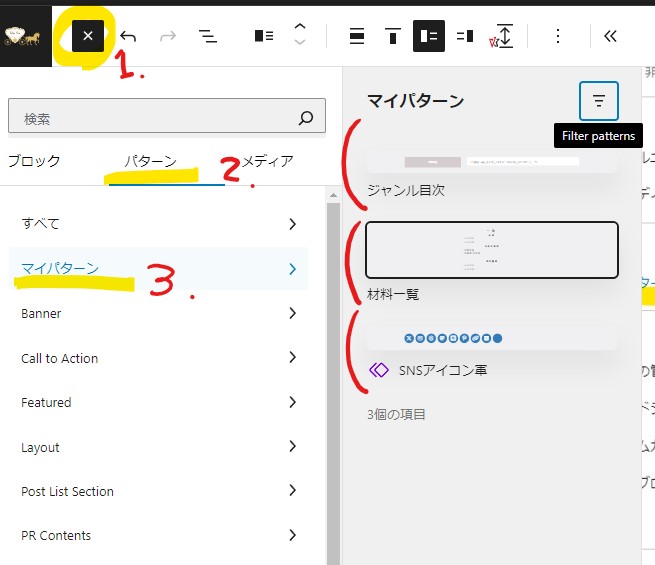Toggle show media on left
This screenshot has width=655, height=565.
point(429,36)
